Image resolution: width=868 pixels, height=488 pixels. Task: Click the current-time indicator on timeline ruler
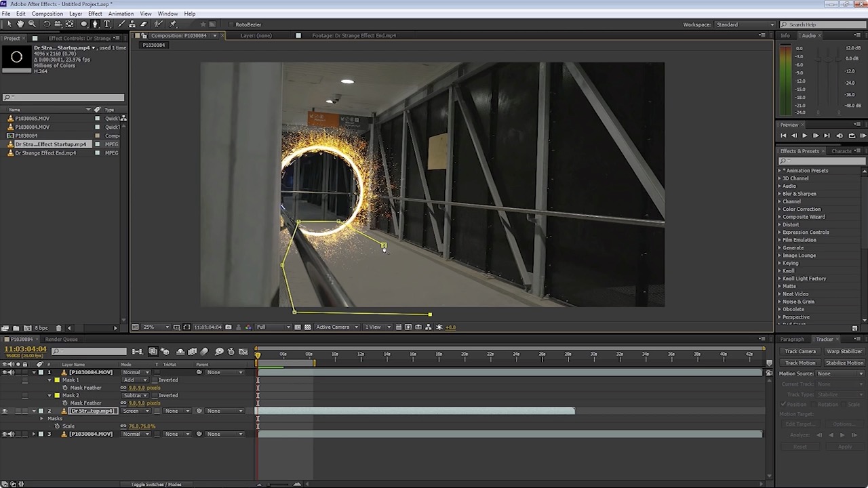tap(258, 354)
